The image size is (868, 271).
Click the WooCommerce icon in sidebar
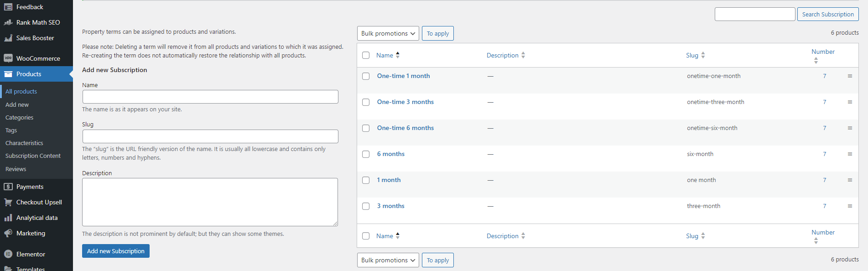coord(8,58)
